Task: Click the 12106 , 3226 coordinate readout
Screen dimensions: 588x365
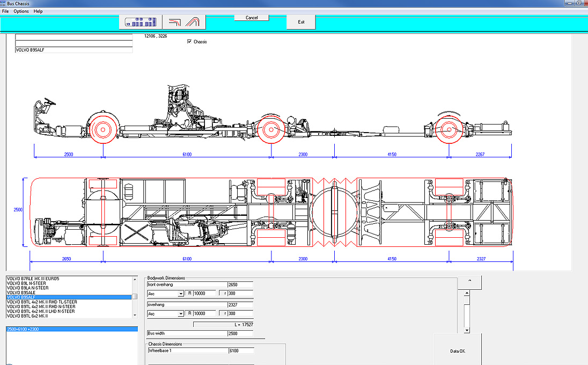Action: [156, 36]
